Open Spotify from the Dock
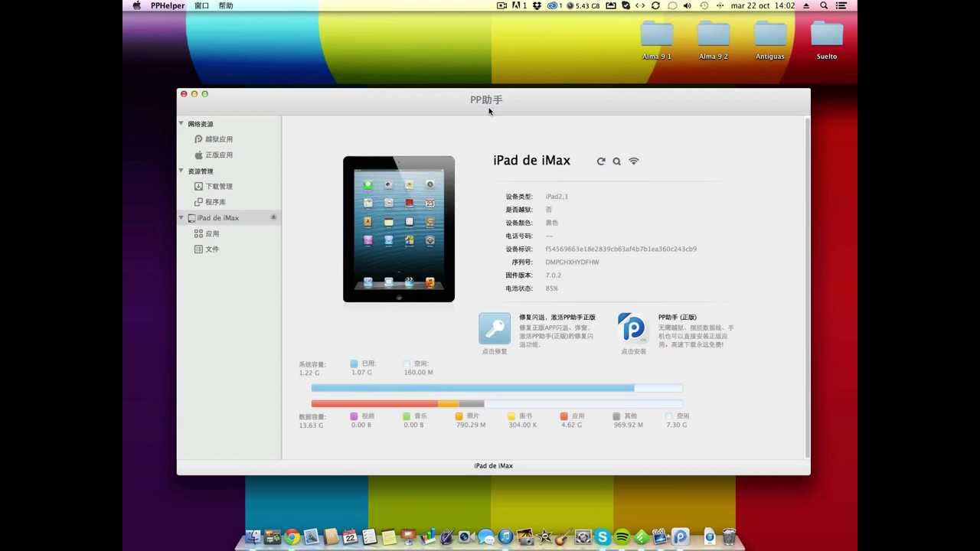Viewport: 980px width, 551px height. click(x=622, y=536)
